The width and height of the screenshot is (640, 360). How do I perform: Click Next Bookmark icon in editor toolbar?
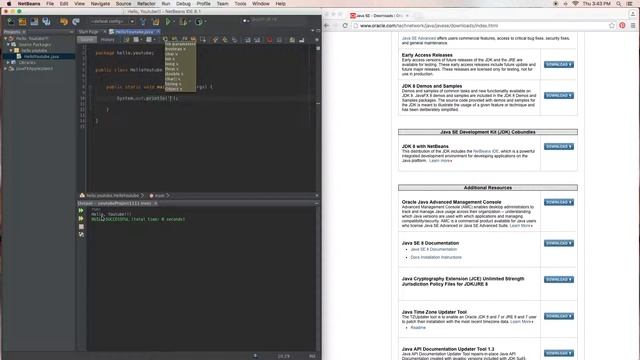pyautogui.click(x=225, y=40)
